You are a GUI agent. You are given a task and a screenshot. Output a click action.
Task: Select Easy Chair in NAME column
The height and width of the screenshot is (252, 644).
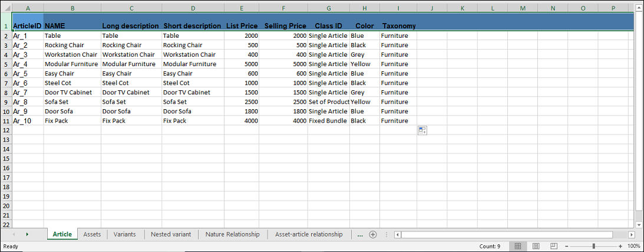click(x=72, y=74)
